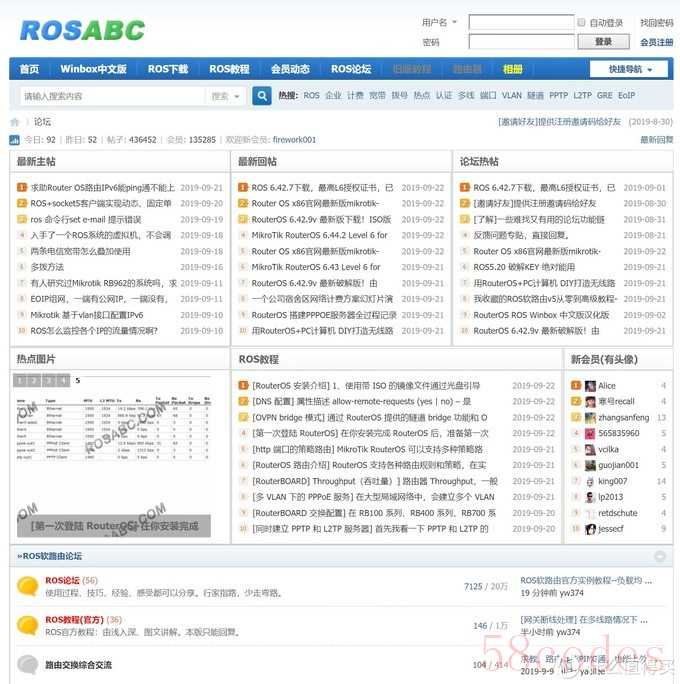Click the ROSABC site logo
The height and width of the screenshot is (684, 680).
coord(82,30)
